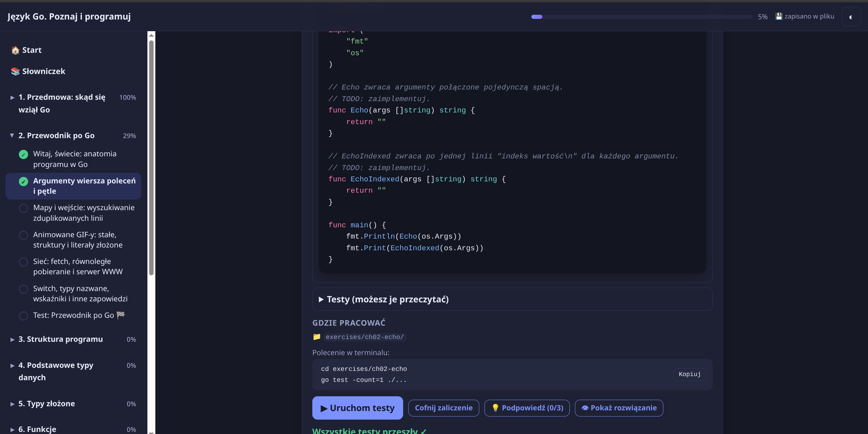
Task: Mark Sieć: fetch lesson circle
Action: [x=23, y=262]
